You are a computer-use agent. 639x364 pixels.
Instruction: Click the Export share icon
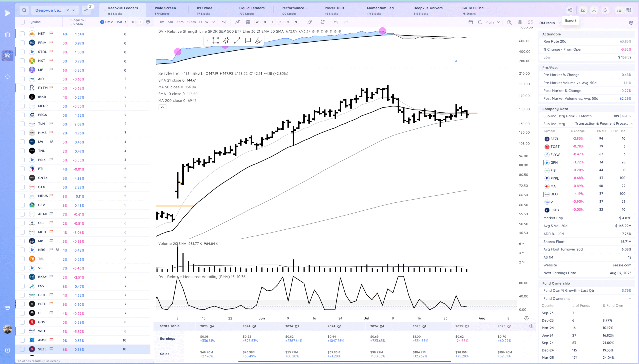pos(569,10)
